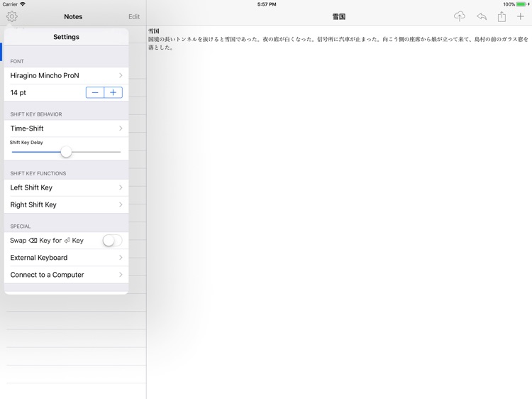Open Connect to a Computer
532x399 pixels.
tap(66, 275)
